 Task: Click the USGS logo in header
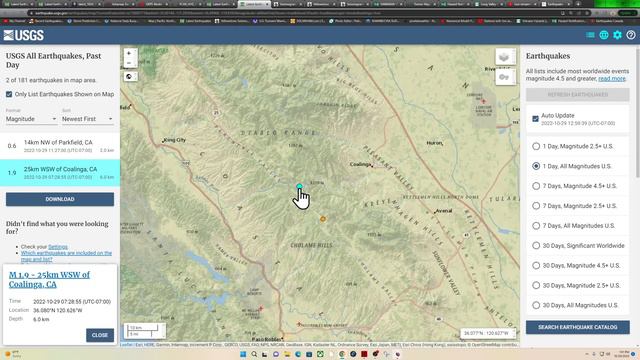click(24, 36)
